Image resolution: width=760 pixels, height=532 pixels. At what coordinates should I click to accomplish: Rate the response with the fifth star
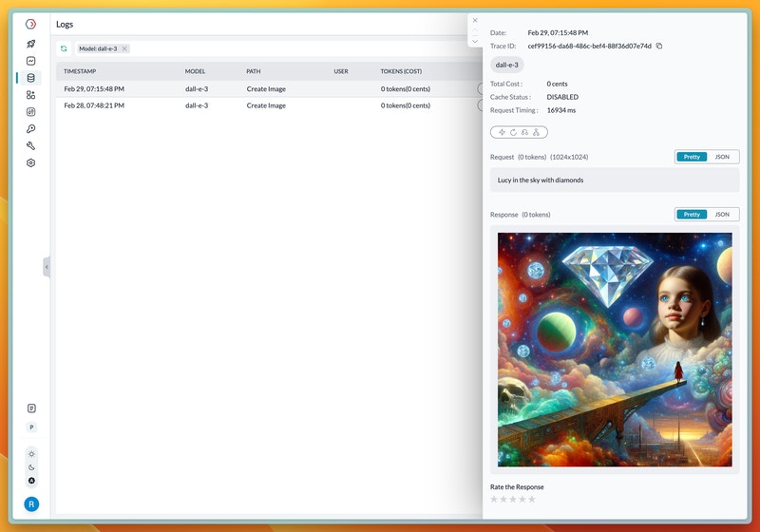pyautogui.click(x=532, y=499)
